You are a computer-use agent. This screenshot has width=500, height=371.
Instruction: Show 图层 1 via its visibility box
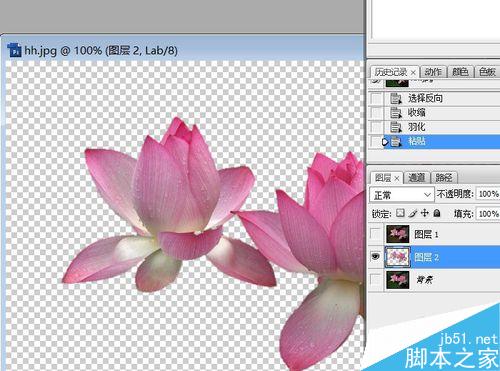pos(376,234)
